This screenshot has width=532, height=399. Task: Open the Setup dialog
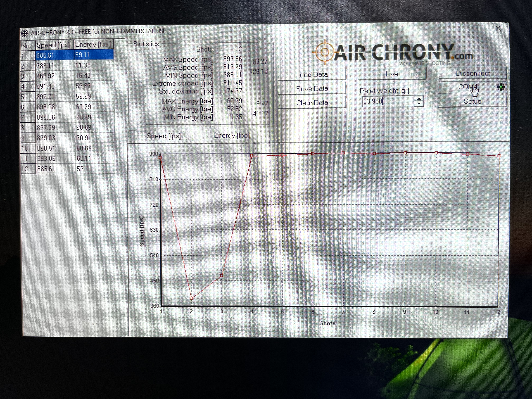click(x=472, y=101)
